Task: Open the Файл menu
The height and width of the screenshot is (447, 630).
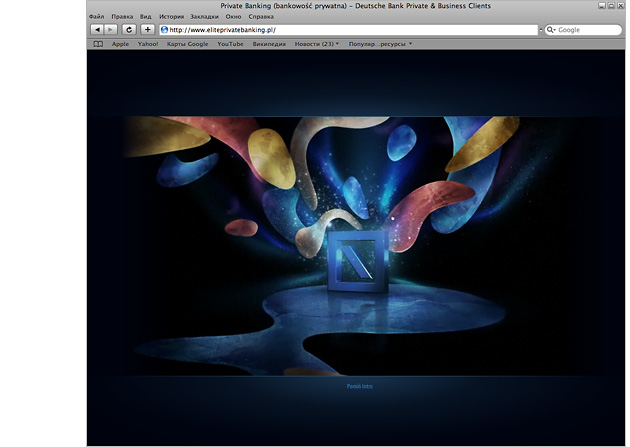Action: [96, 17]
